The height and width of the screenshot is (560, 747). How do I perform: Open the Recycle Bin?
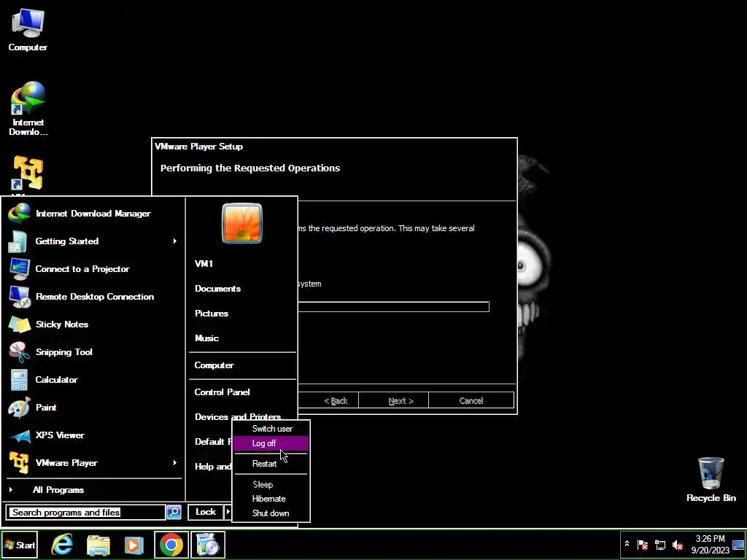tap(711, 480)
